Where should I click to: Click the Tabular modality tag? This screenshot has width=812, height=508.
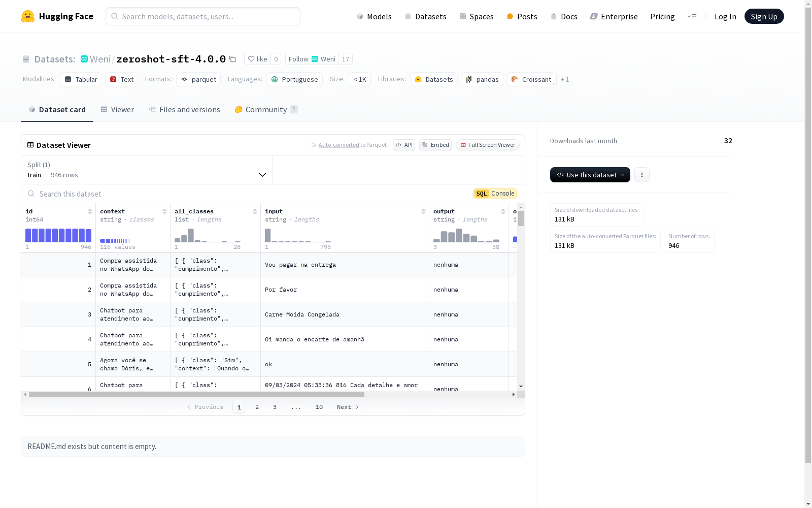tap(81, 79)
